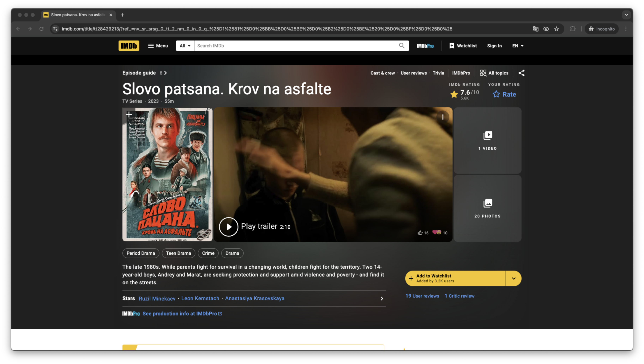Screen dimensions: 644x364
Task: Click the trailer three-dot options icon
Action: (443, 117)
